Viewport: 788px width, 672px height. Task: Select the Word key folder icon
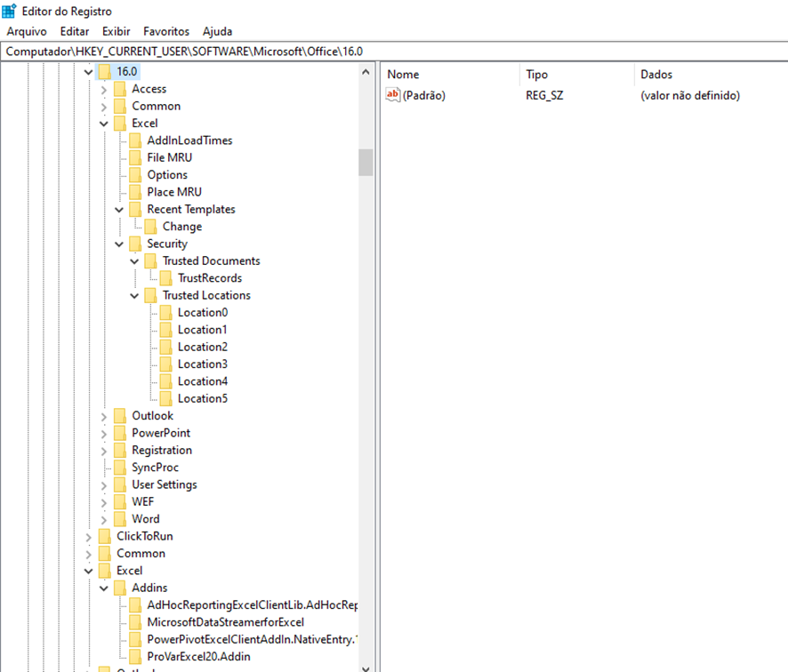(x=119, y=519)
